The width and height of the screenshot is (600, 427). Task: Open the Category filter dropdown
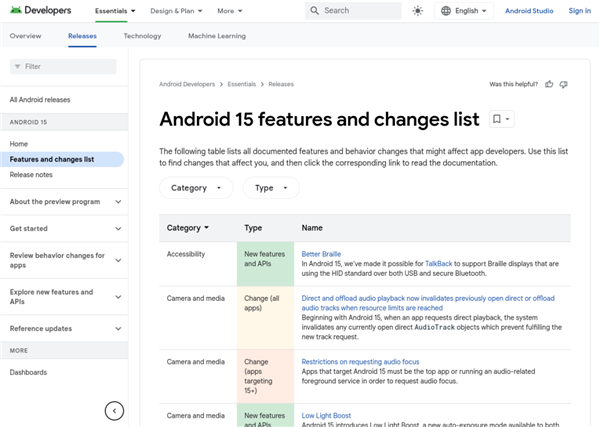196,188
